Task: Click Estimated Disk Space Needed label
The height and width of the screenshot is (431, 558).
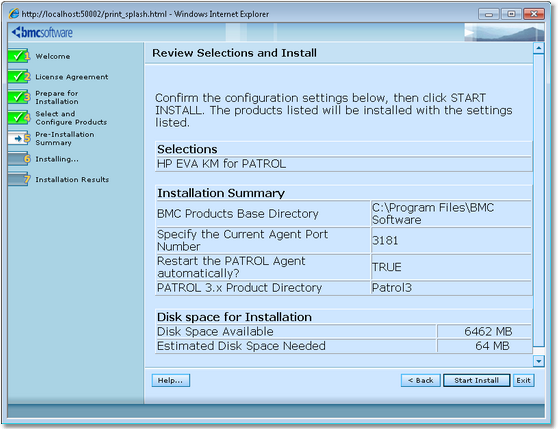Action: pyautogui.click(x=241, y=346)
